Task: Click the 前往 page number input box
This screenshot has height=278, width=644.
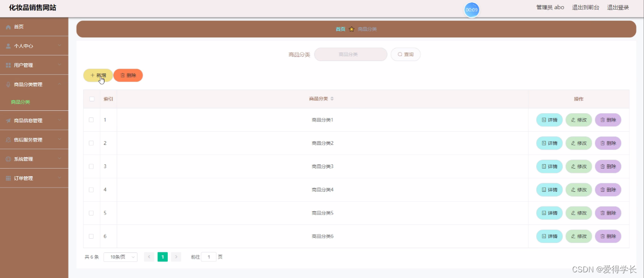Action: (x=209, y=257)
